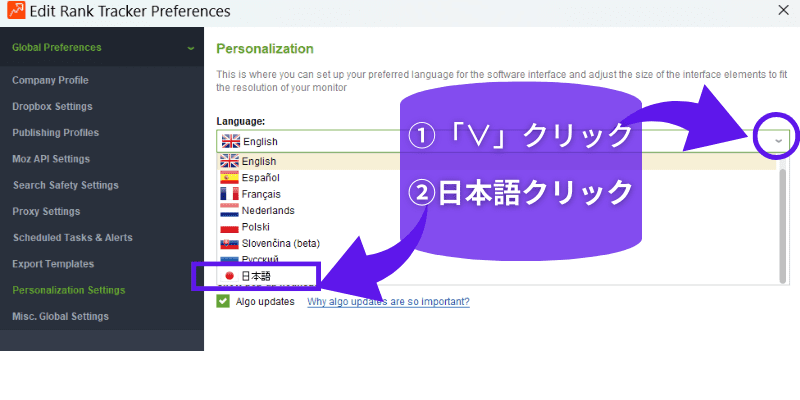Click the Japanese flag icon

[x=229, y=276]
